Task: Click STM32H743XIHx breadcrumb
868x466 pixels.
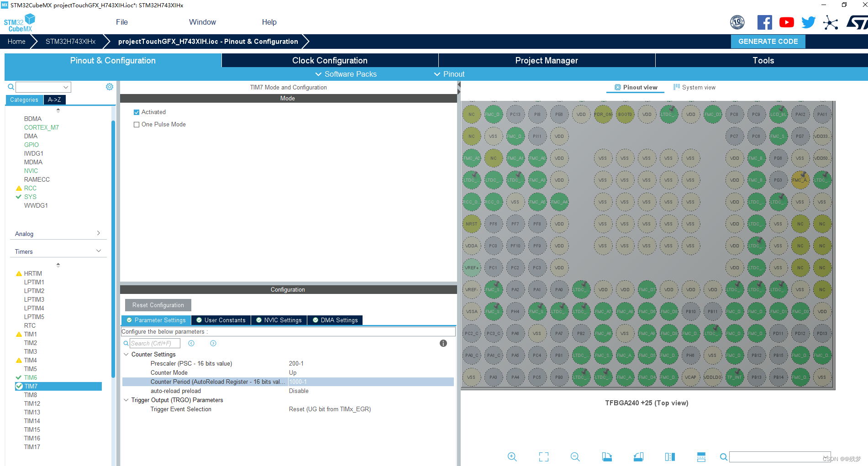Action: tap(70, 41)
